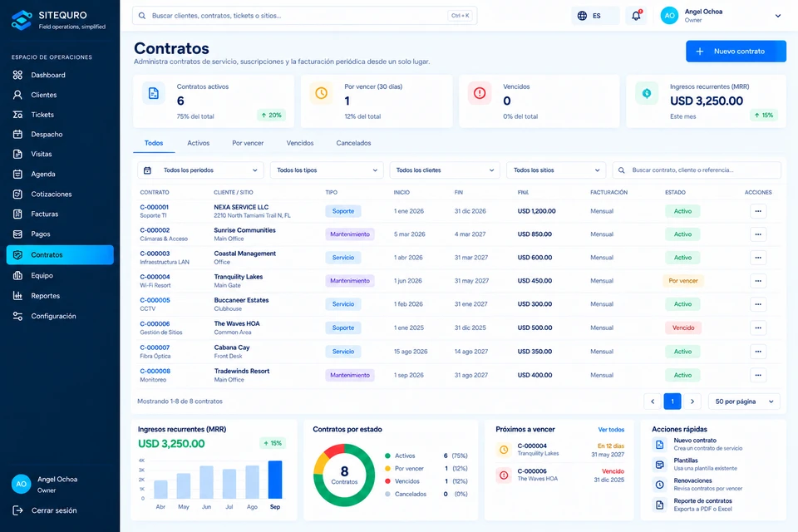Expand the Angel Ochoa account chevron

click(778, 16)
